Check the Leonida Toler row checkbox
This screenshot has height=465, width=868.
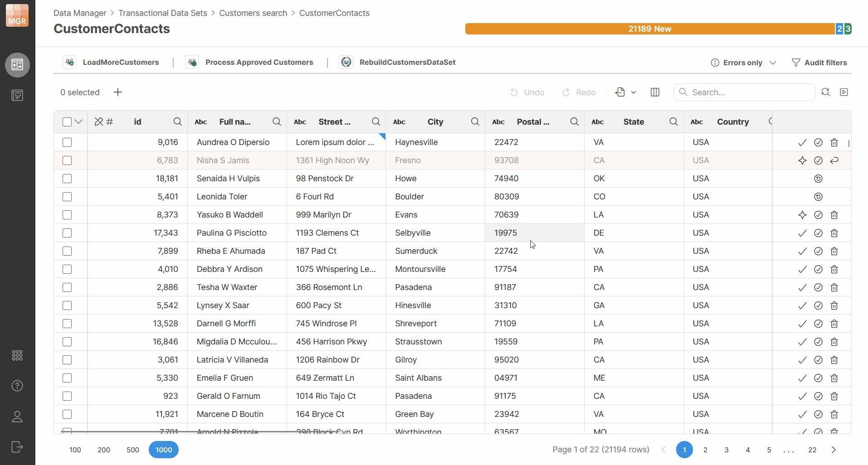(67, 197)
